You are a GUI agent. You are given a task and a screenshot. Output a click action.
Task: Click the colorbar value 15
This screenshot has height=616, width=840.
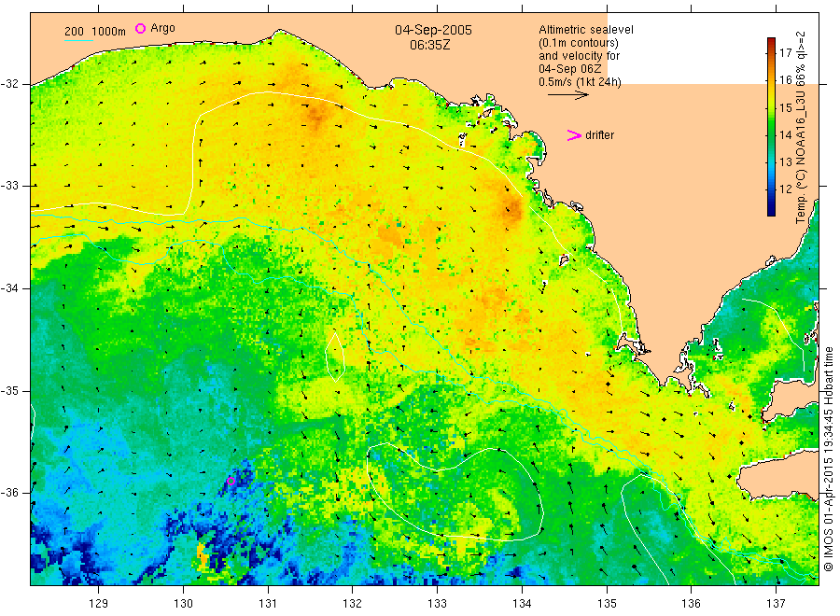(785, 107)
